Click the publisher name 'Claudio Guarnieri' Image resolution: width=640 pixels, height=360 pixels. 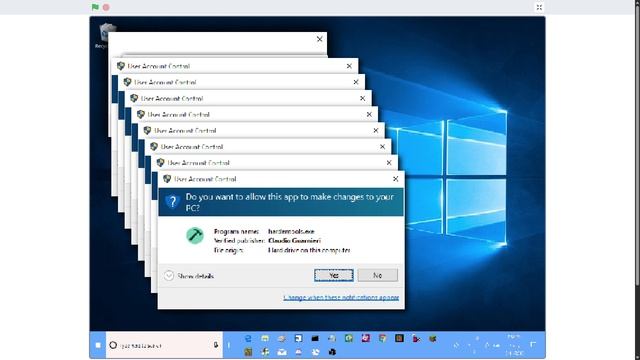tap(294, 241)
